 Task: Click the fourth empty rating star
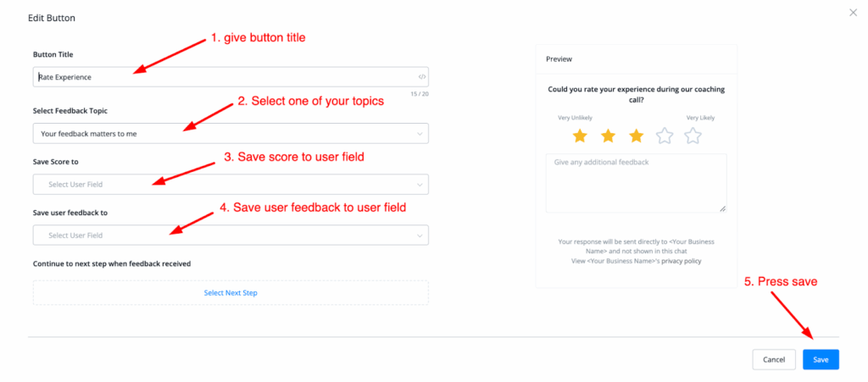(x=665, y=136)
